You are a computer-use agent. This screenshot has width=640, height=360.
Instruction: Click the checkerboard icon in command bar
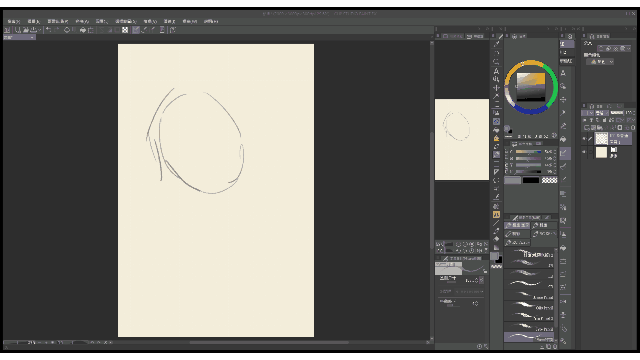[x=125, y=30]
